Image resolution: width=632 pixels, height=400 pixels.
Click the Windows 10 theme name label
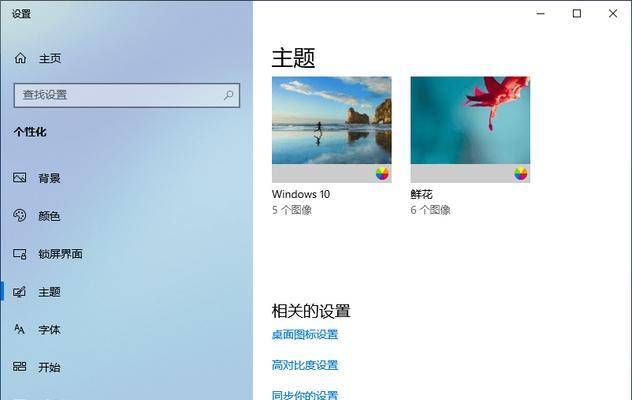click(301, 194)
